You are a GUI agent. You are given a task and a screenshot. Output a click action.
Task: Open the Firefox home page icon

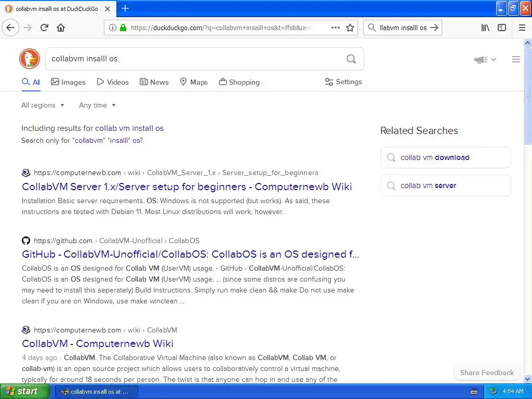click(x=61, y=28)
